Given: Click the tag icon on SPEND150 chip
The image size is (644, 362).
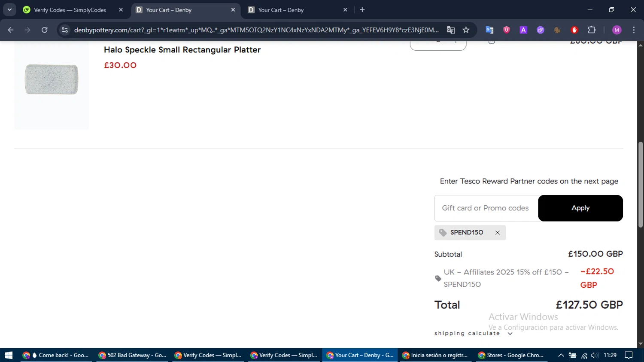Looking at the screenshot, I should (x=443, y=233).
